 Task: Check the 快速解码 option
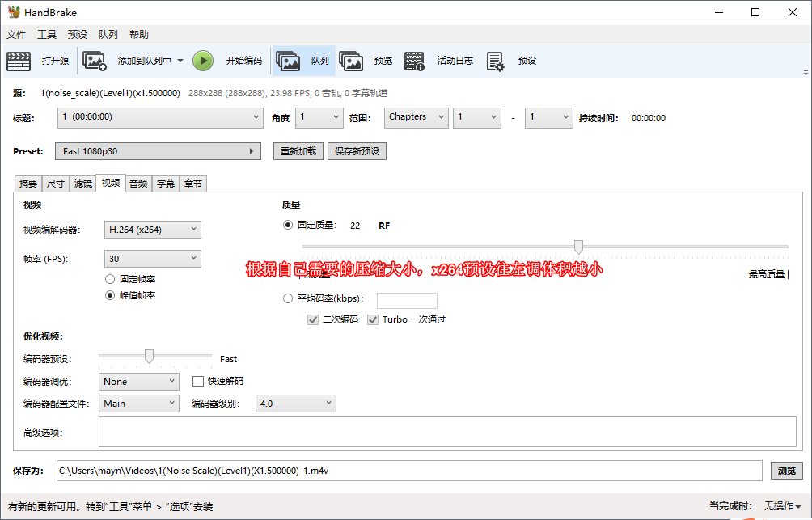197,381
